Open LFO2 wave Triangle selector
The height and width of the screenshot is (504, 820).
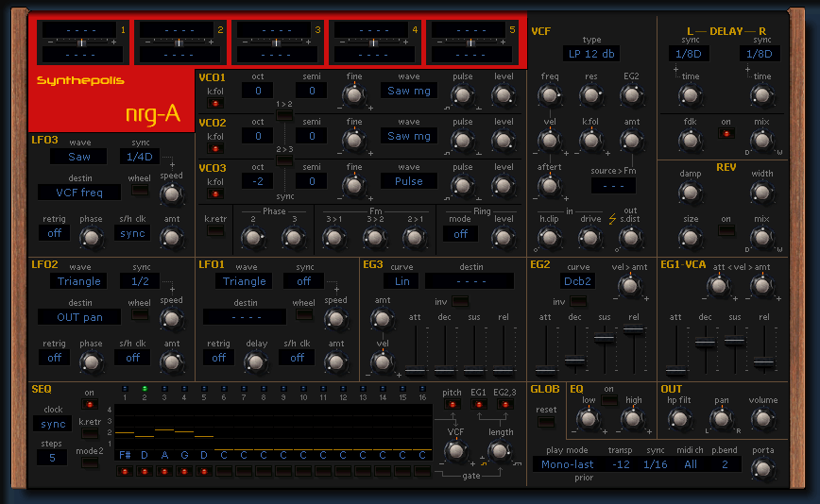click(x=79, y=281)
